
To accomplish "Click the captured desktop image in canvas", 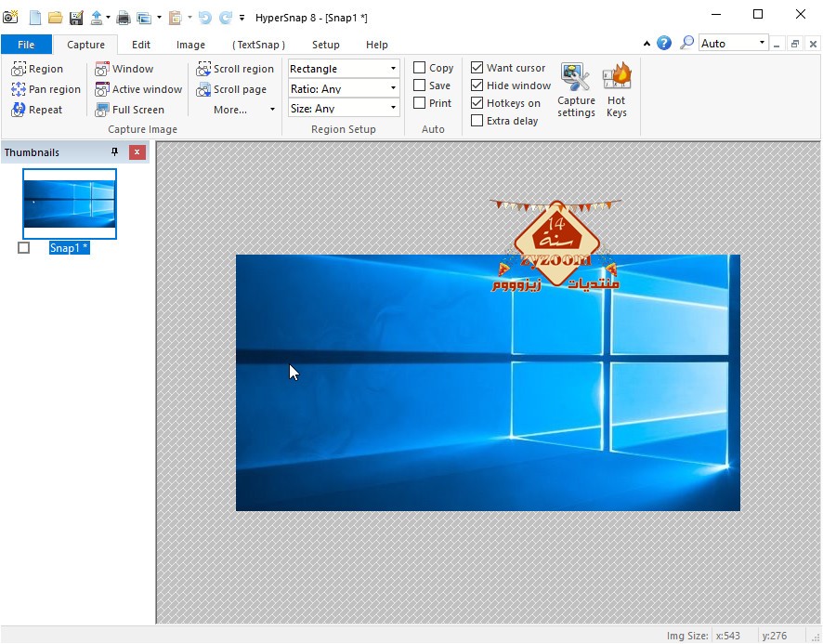I will 488,383.
